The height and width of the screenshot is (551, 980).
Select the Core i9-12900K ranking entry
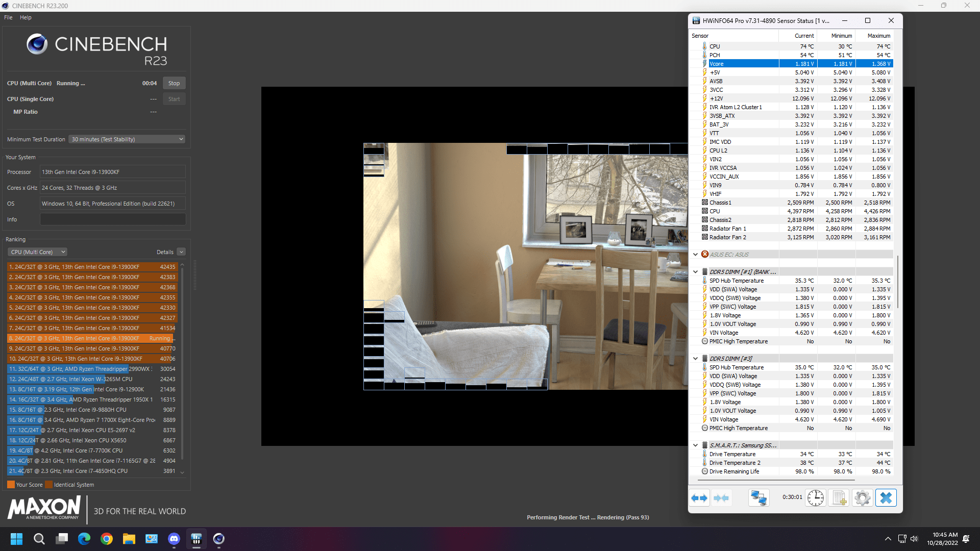tap(92, 389)
